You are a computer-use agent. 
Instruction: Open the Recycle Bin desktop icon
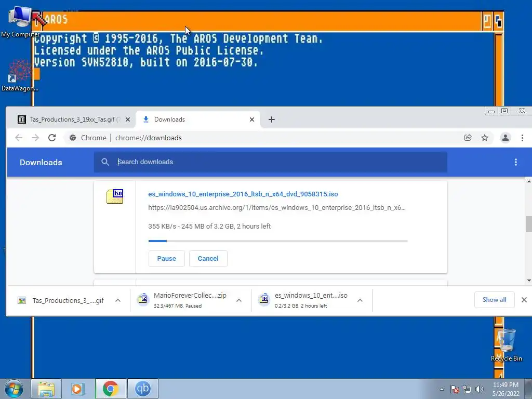pos(507,345)
